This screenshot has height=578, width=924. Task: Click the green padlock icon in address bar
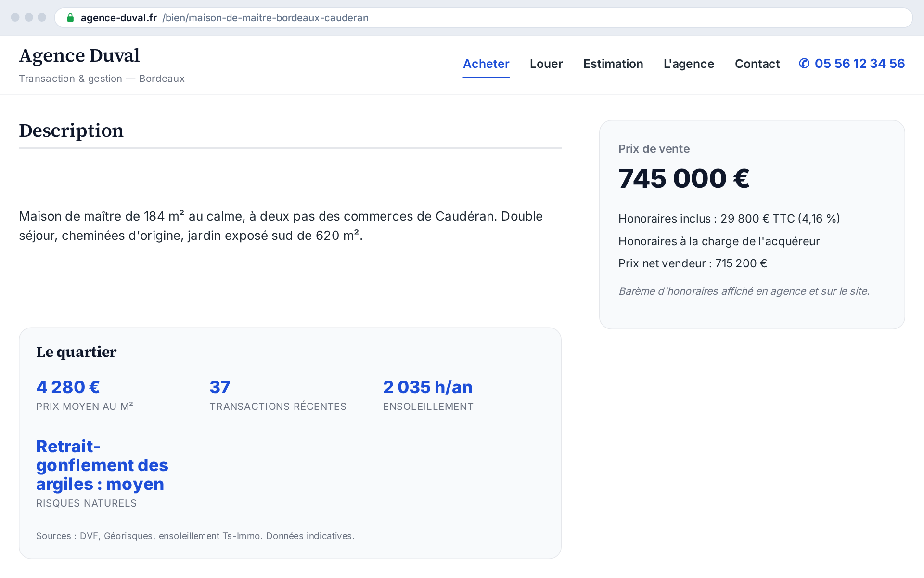[x=70, y=18]
